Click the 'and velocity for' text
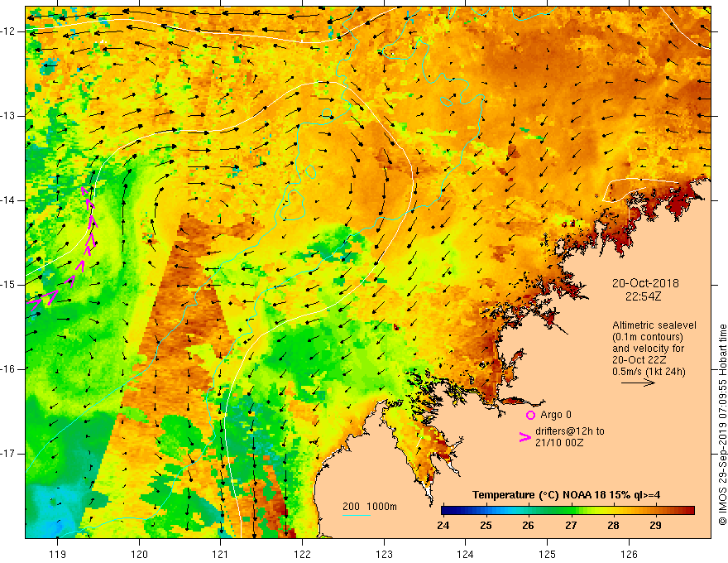 click(x=648, y=349)
